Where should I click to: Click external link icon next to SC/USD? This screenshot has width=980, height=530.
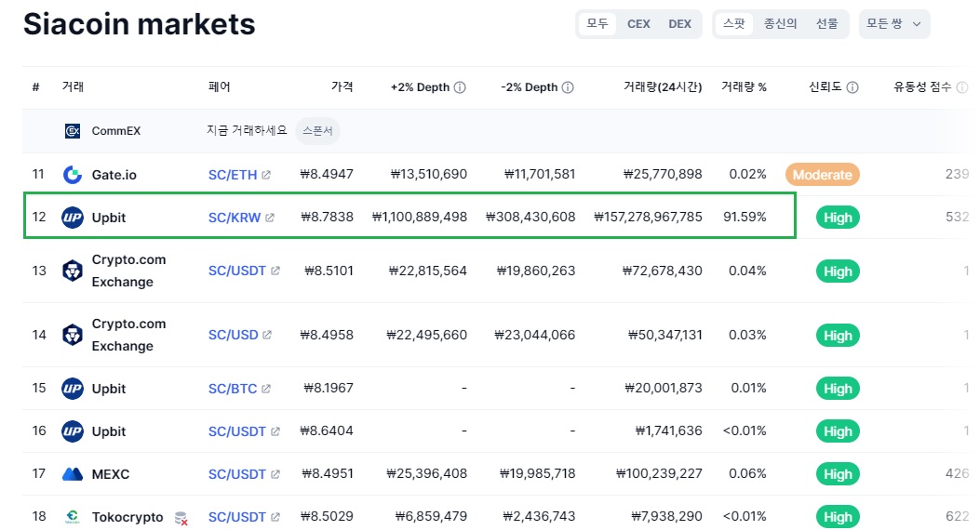[267, 335]
